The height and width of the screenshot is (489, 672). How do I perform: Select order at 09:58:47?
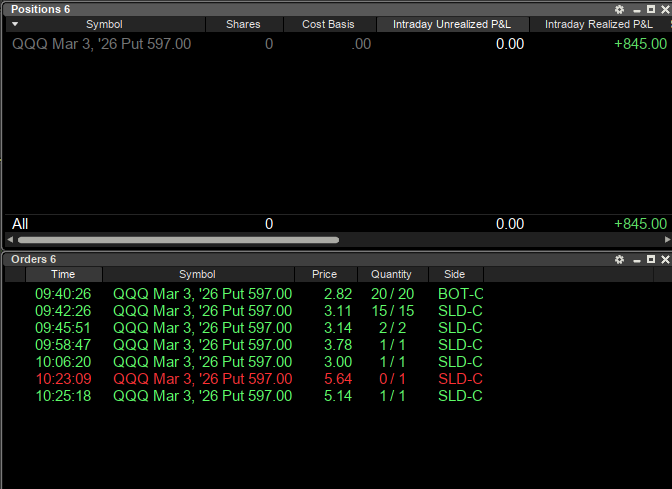click(259, 345)
